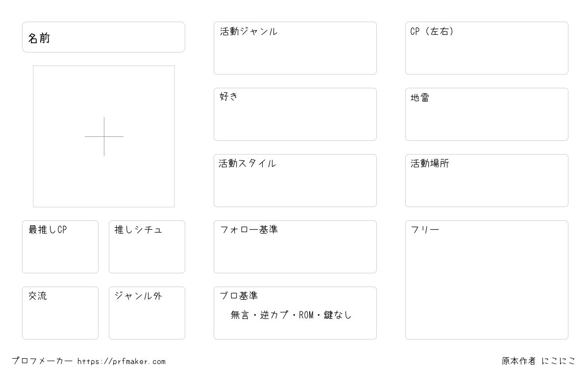The image size is (588, 368).
Task: Click the plus crosshair image placeholder
Action: (x=104, y=136)
